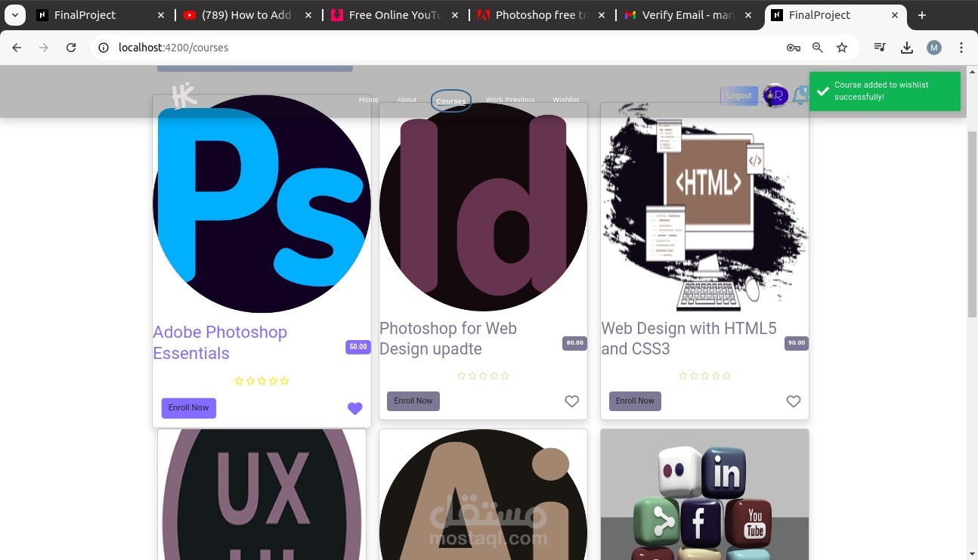Rate Adobe Photoshop Essentials with stars
The image size is (978, 560).
pyautogui.click(x=262, y=381)
